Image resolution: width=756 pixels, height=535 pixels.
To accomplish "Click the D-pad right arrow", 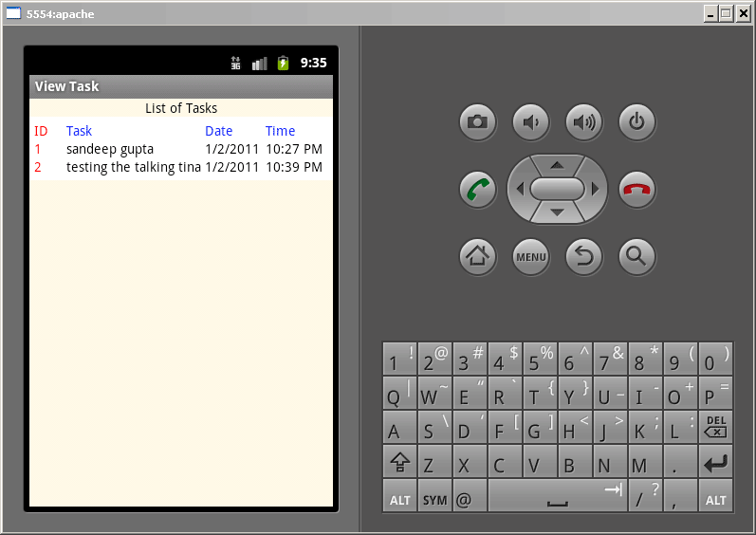I will [596, 189].
